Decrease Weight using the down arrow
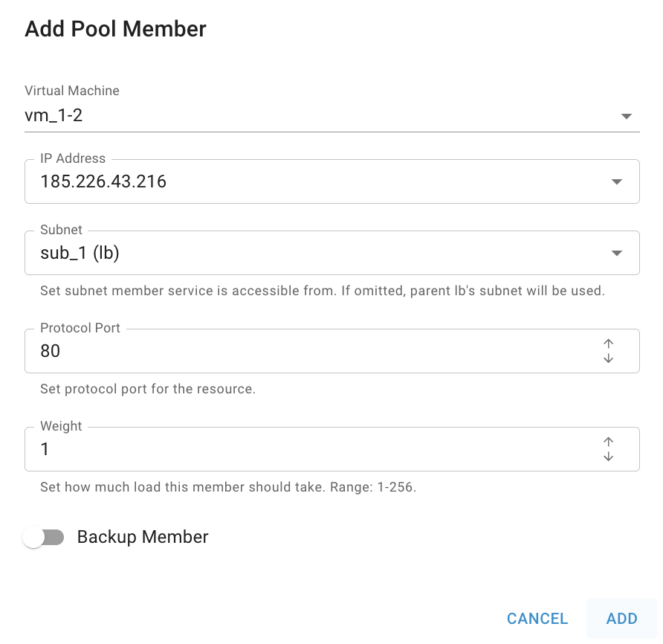 click(x=608, y=457)
